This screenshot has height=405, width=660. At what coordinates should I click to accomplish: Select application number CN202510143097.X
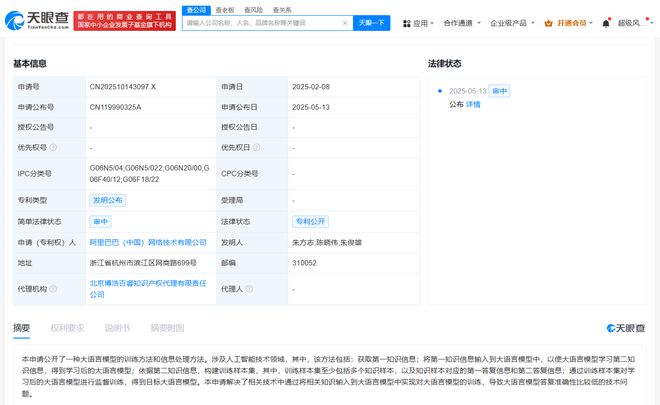(123, 87)
